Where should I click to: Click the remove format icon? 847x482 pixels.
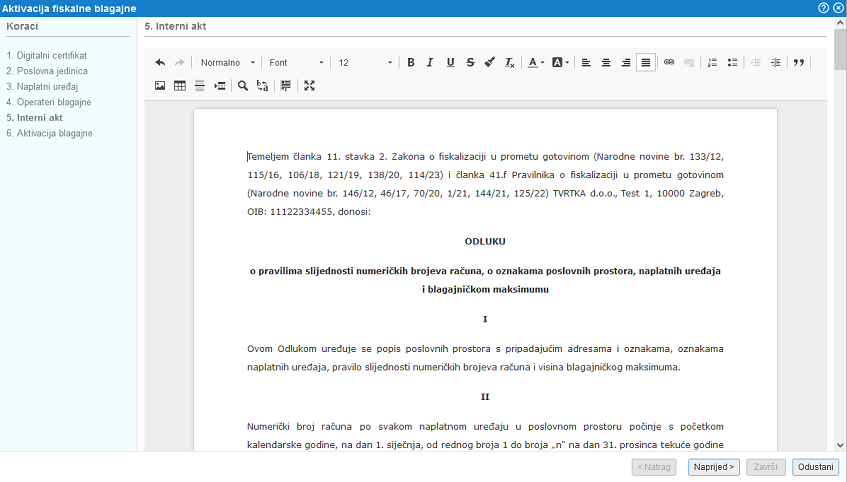tap(509, 63)
